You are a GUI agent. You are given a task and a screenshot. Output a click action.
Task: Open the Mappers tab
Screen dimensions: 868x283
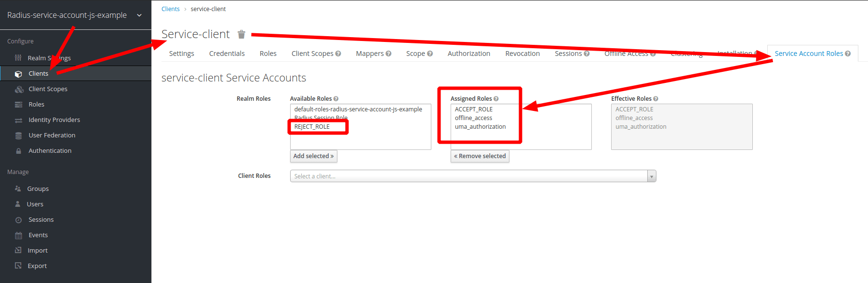pos(370,54)
